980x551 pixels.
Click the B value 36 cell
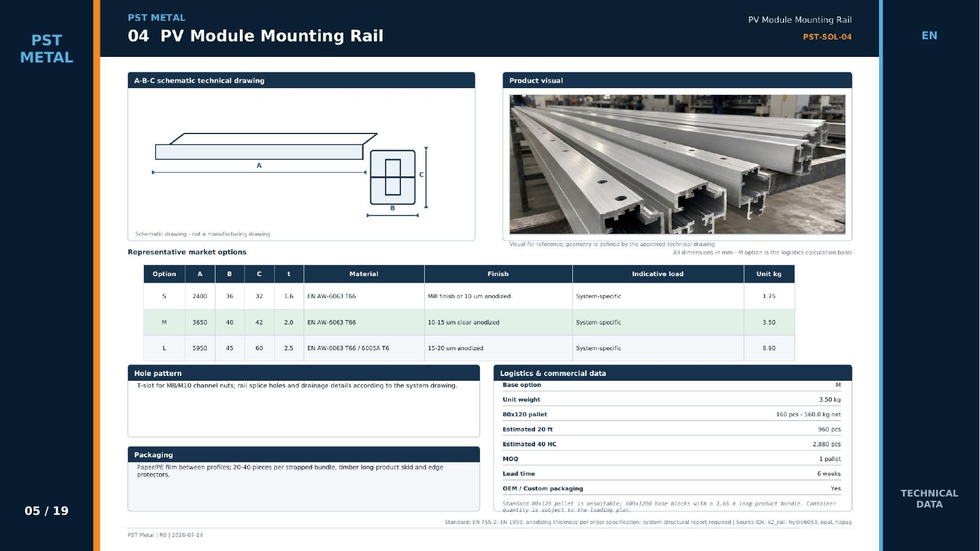(230, 296)
